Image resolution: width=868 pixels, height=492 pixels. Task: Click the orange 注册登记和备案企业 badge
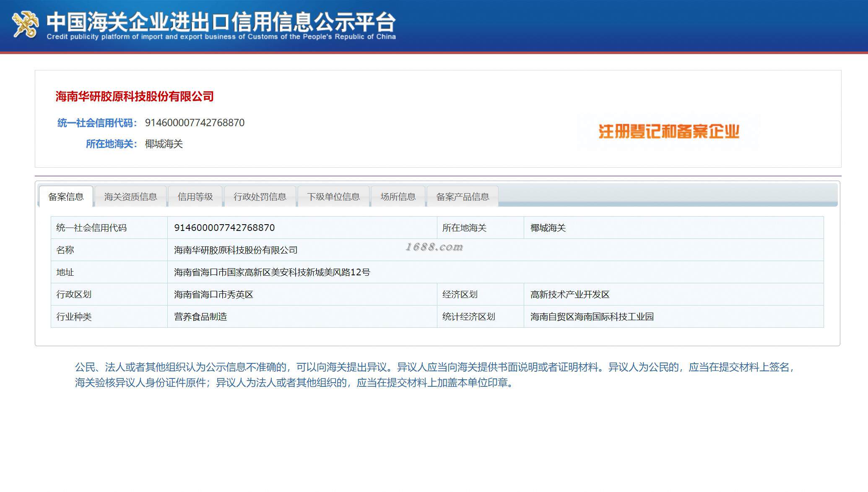pyautogui.click(x=668, y=132)
